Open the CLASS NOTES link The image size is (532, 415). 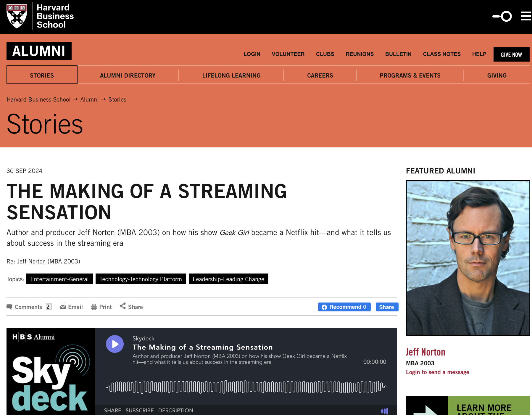click(442, 54)
